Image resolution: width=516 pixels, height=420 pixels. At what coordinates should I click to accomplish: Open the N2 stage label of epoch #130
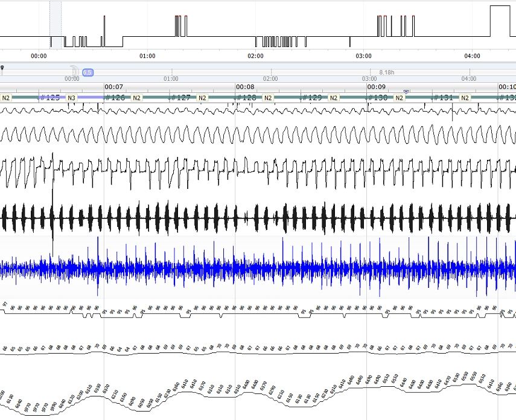click(x=399, y=98)
